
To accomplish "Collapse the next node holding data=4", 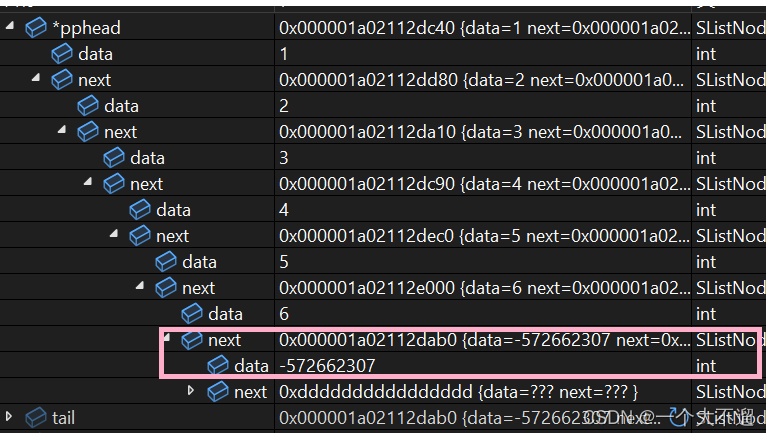I will pyautogui.click(x=89, y=183).
